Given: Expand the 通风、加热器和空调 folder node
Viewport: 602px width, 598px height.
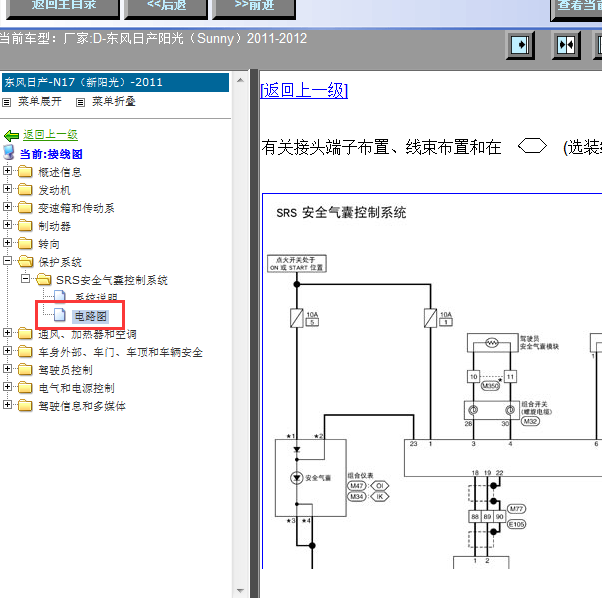Looking at the screenshot, I should tap(7, 332).
